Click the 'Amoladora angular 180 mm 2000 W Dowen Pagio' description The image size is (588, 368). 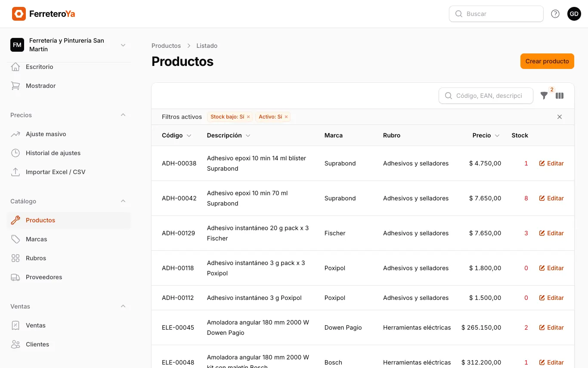pyautogui.click(x=258, y=327)
